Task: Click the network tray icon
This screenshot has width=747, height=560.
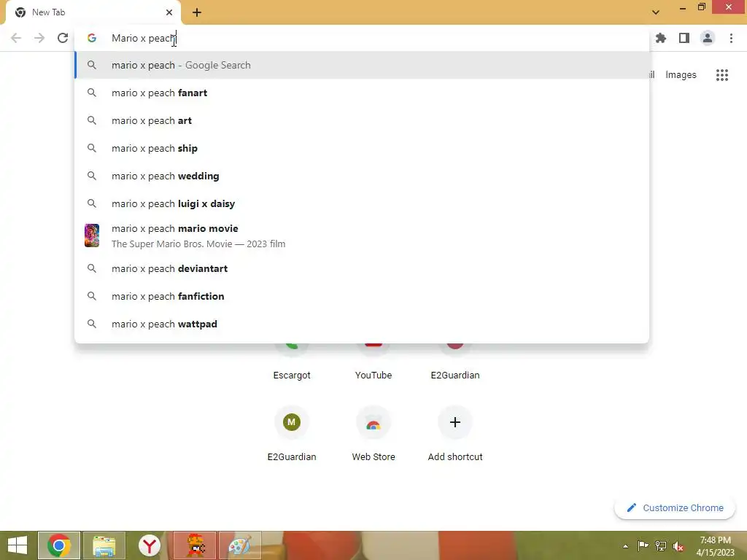Action: [x=661, y=546]
